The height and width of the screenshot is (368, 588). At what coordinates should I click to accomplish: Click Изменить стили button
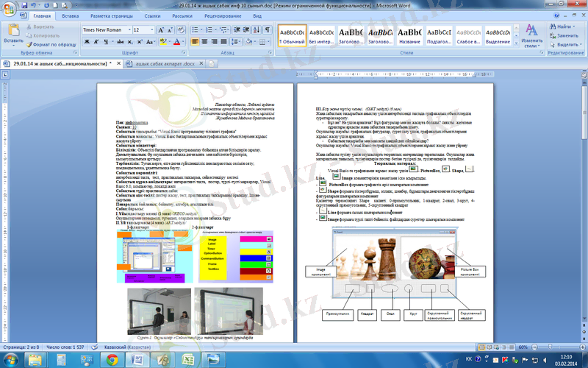pyautogui.click(x=530, y=37)
